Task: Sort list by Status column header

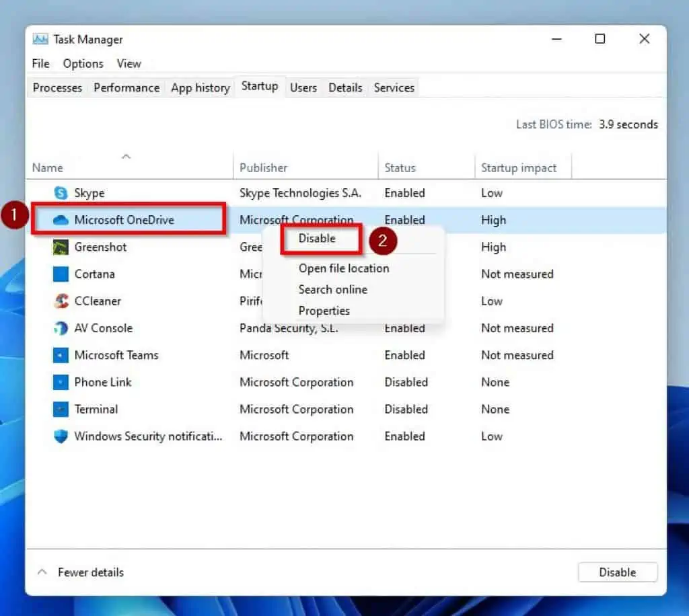Action: [x=400, y=168]
